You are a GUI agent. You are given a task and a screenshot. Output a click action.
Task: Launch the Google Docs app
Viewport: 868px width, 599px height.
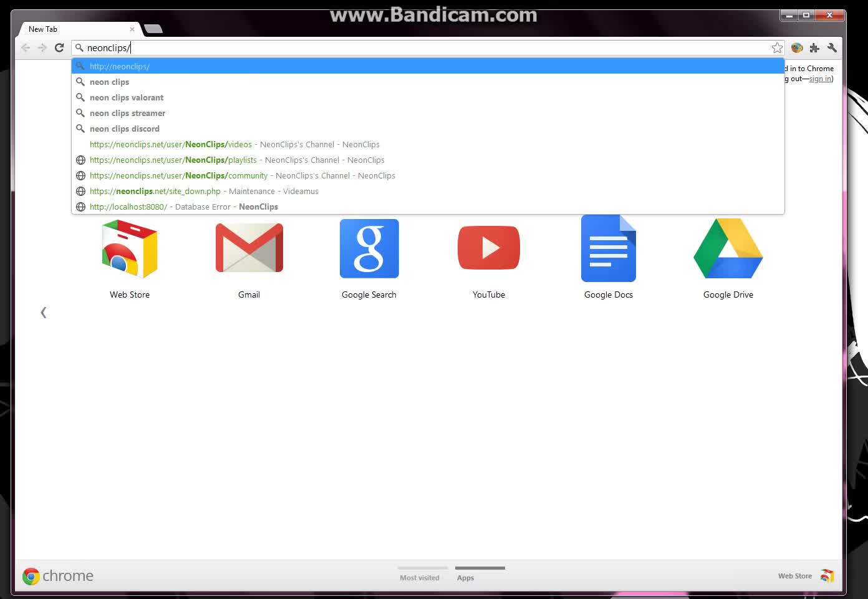pyautogui.click(x=609, y=258)
